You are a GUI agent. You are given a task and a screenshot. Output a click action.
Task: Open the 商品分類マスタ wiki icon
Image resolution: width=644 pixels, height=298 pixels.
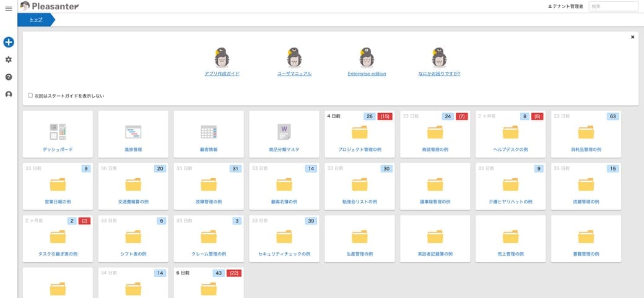[284, 132]
